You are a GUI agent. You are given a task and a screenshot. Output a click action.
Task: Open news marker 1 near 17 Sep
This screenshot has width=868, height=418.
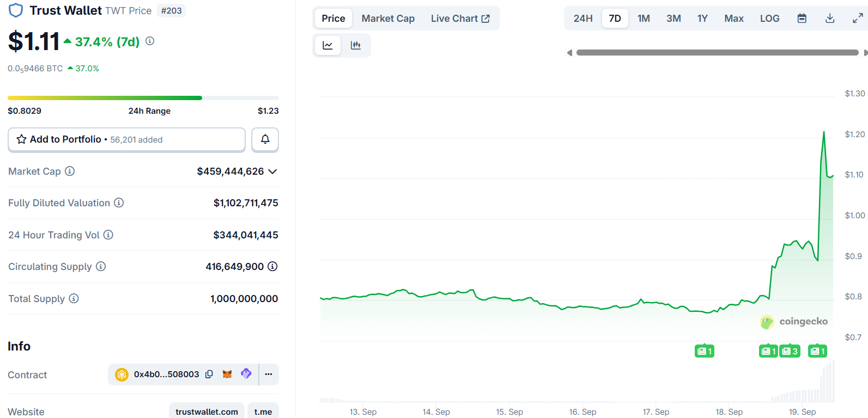coord(705,351)
